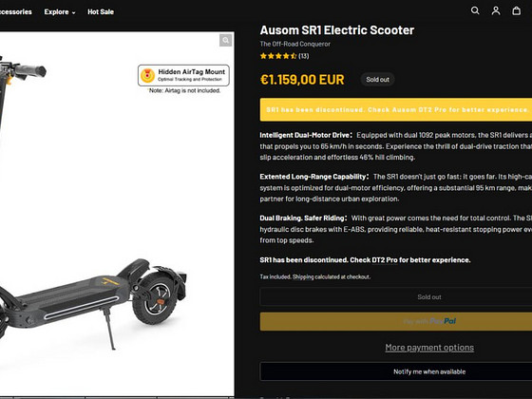
Task: Click the chevron next to Explore
Action: tap(74, 12)
